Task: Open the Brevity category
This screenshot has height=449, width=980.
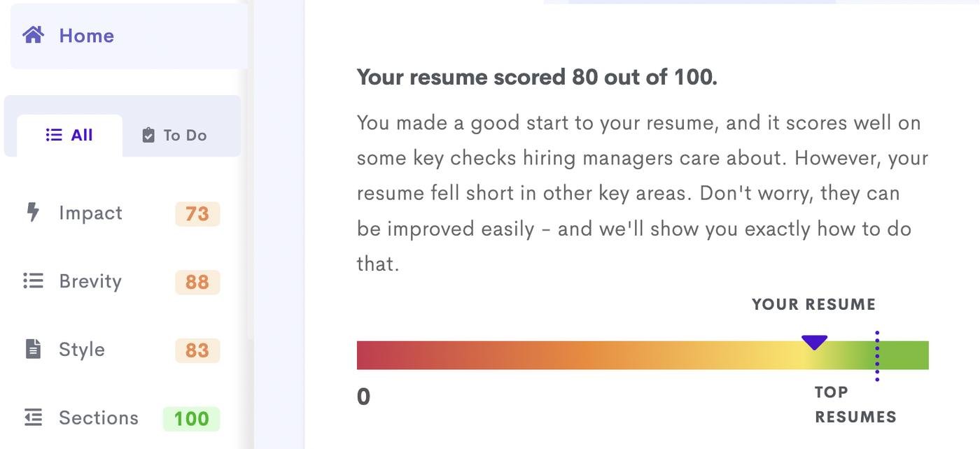Action: [90, 281]
